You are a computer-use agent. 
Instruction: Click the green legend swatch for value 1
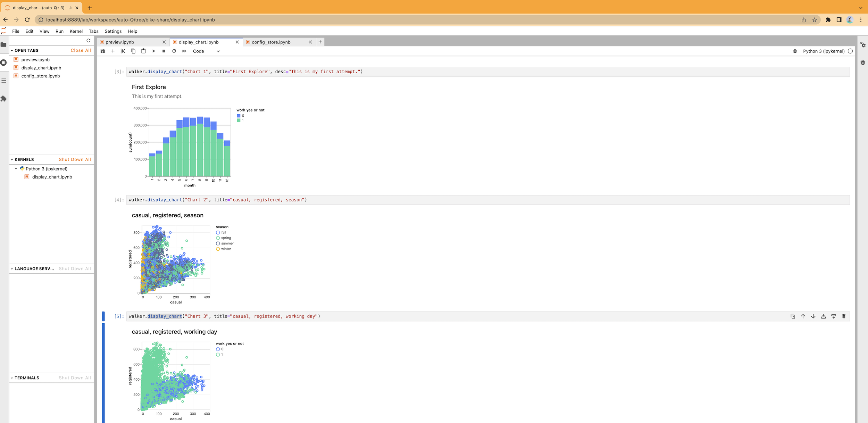tap(239, 120)
